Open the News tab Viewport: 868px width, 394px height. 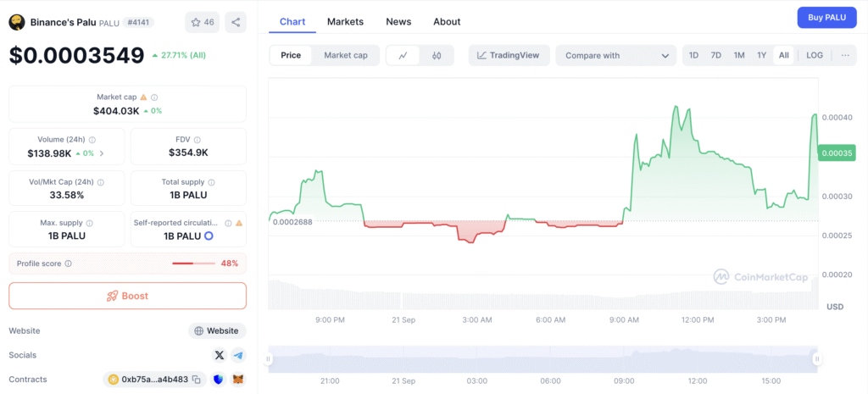click(x=398, y=21)
